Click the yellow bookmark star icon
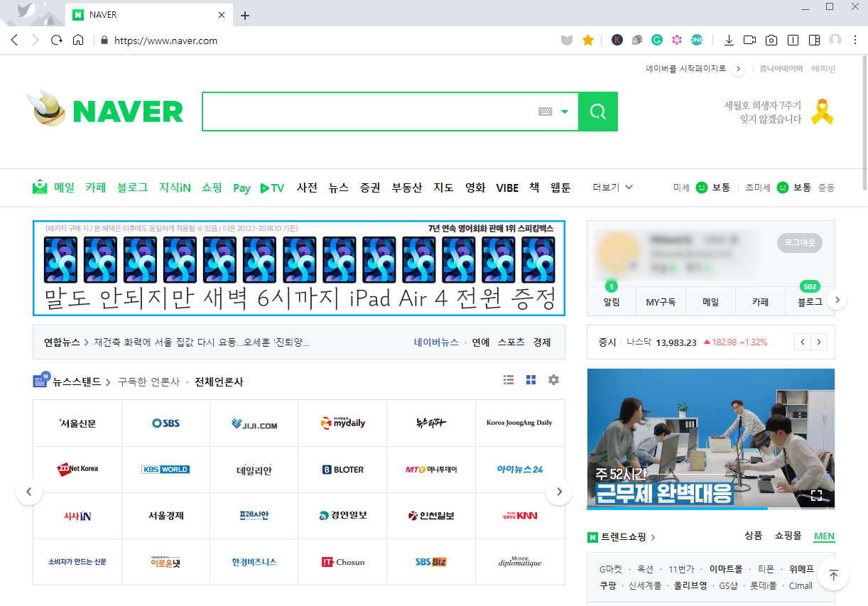 coord(588,40)
